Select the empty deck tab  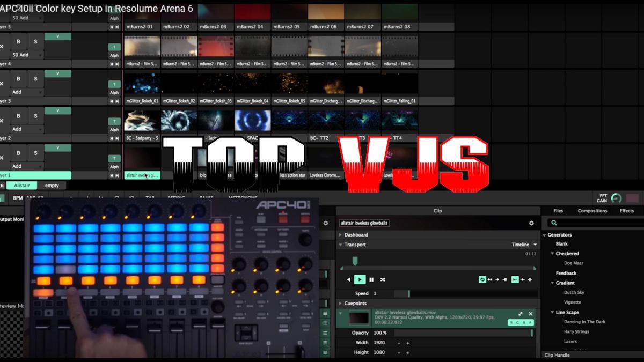[x=52, y=185]
